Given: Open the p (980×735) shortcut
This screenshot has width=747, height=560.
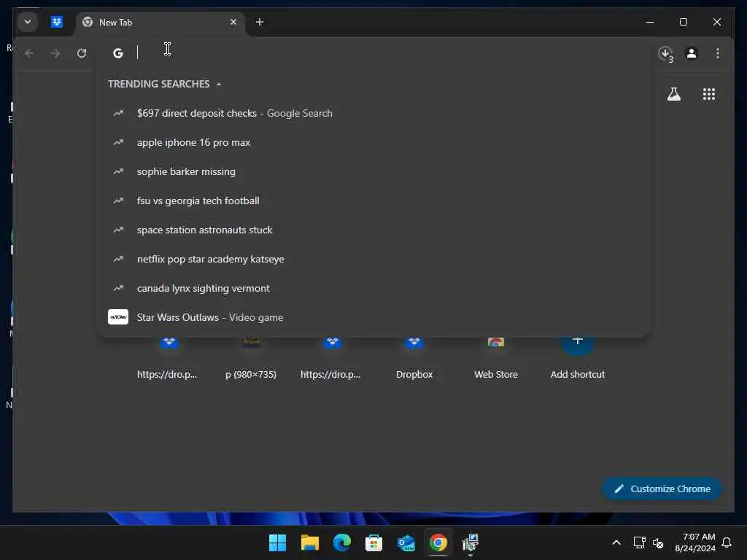Looking at the screenshot, I should click(x=251, y=358).
